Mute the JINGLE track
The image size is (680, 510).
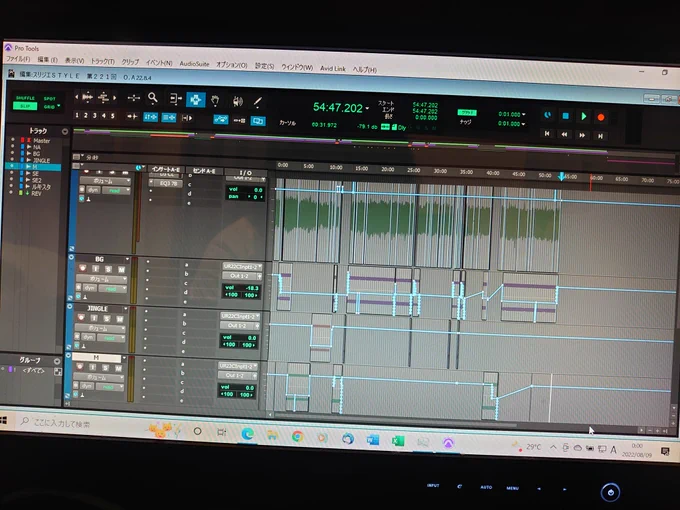tap(120, 319)
